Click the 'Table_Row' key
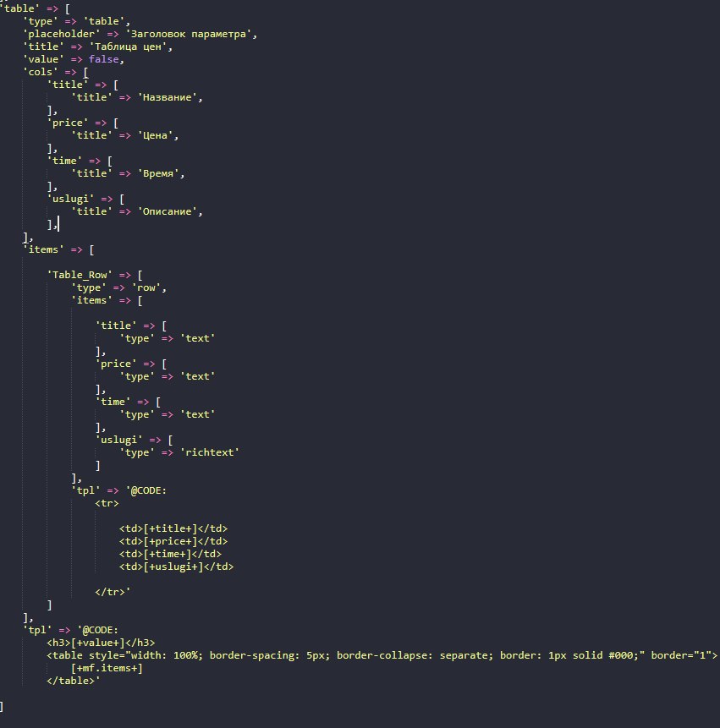The height and width of the screenshot is (728, 720). click(80, 275)
